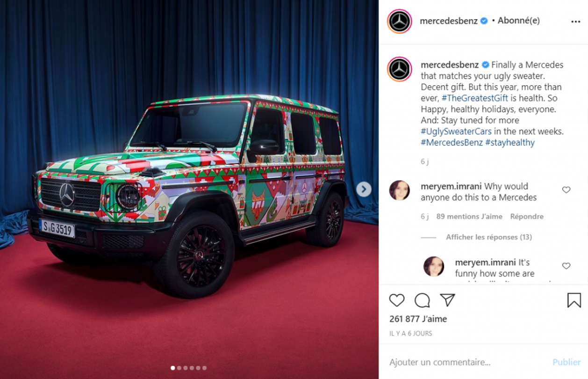Focus the 'Ajouter un commentaire...' field
This screenshot has width=588, height=379.
467,362
